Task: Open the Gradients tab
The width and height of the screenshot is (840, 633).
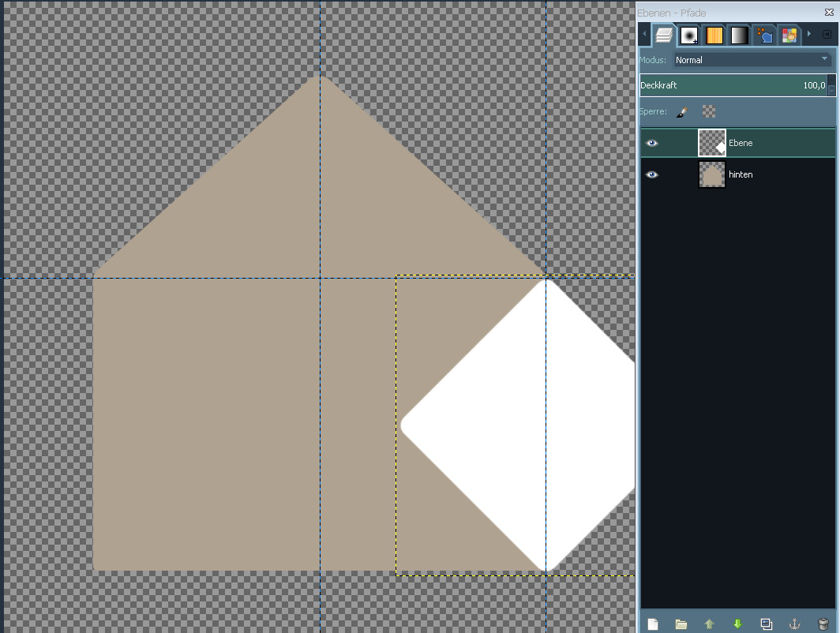Action: [739, 36]
